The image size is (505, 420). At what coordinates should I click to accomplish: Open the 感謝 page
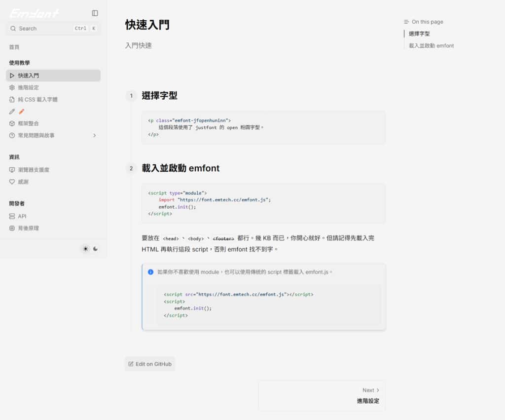pos(53,182)
